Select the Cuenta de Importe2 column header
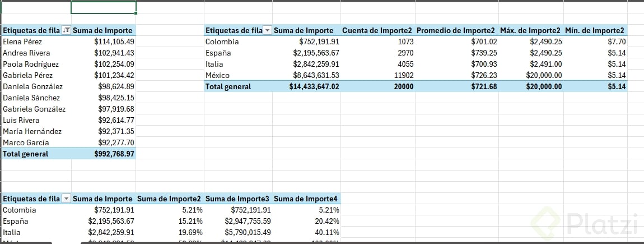The height and width of the screenshot is (244, 644). tap(376, 31)
